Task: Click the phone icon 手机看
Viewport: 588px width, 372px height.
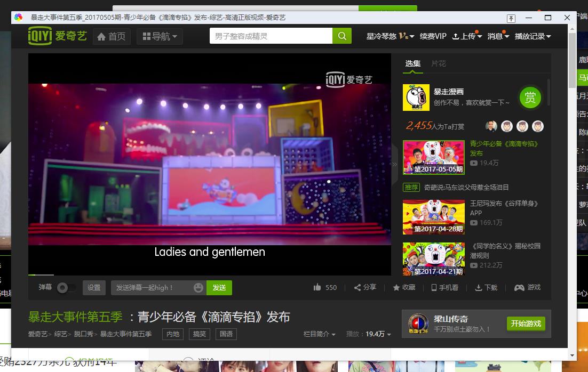Action: (434, 287)
